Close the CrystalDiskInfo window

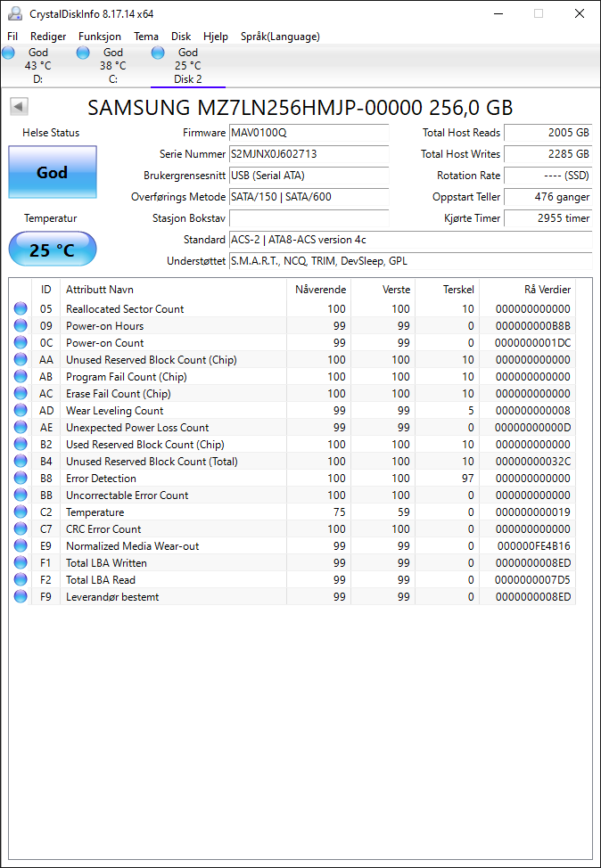(x=580, y=14)
